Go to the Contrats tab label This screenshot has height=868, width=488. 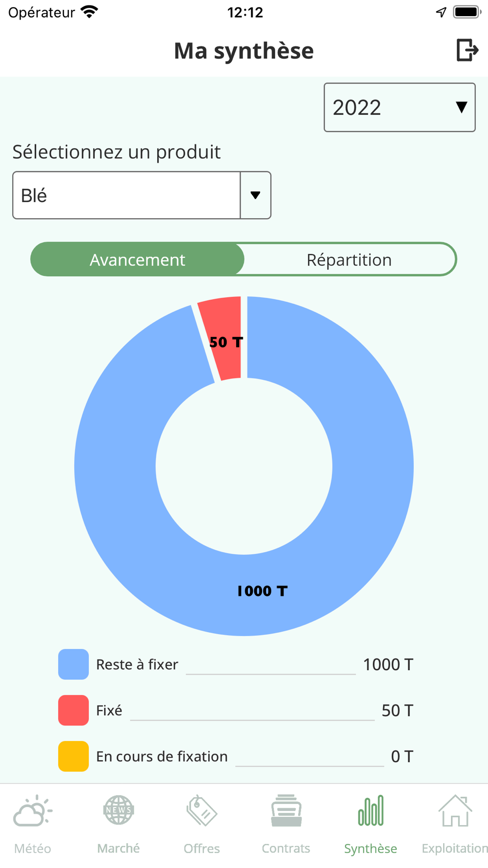(x=286, y=848)
